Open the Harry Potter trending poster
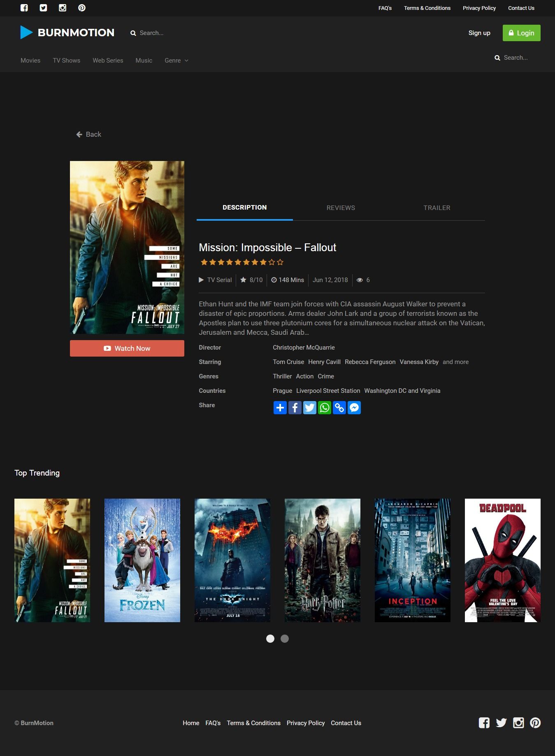Viewport: 555px width, 756px height. pos(323,560)
